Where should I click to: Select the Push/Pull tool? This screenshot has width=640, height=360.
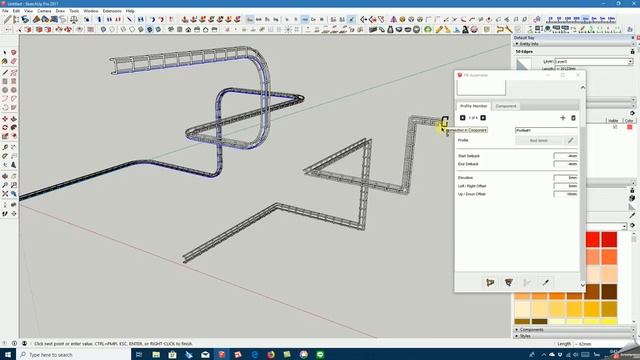pyautogui.click(x=13, y=119)
